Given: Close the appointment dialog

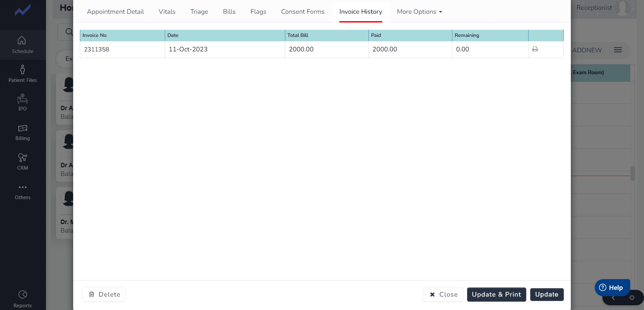Looking at the screenshot, I should tap(443, 295).
